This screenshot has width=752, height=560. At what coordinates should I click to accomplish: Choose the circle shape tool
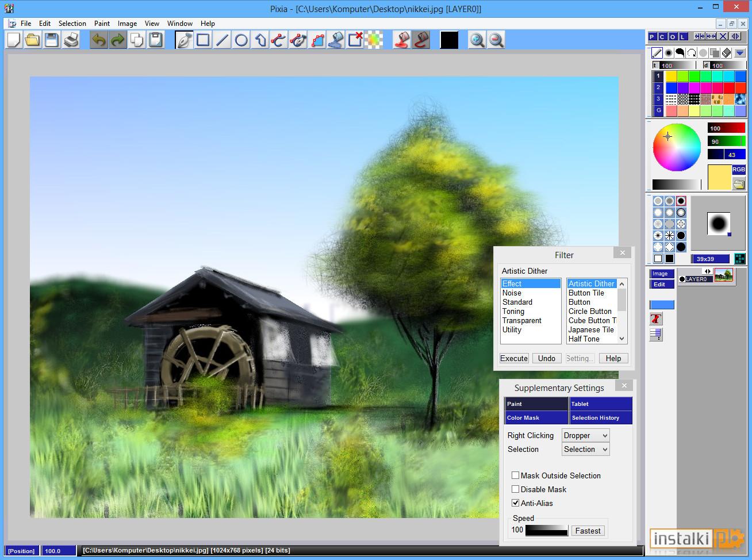(x=241, y=40)
